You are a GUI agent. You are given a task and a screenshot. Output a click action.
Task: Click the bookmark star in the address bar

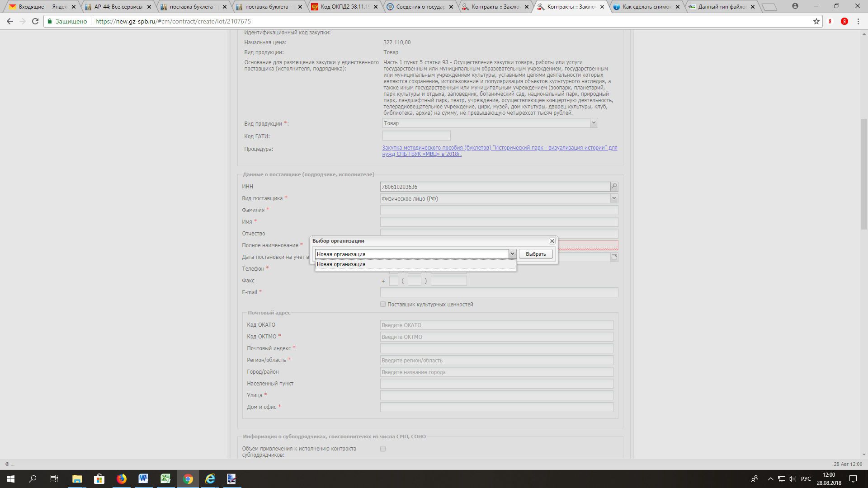coord(816,21)
